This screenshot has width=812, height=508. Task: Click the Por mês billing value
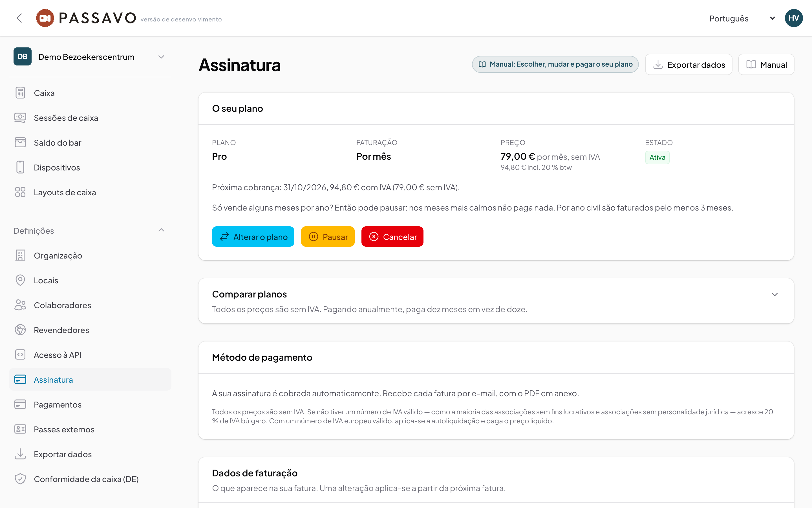pos(374,157)
